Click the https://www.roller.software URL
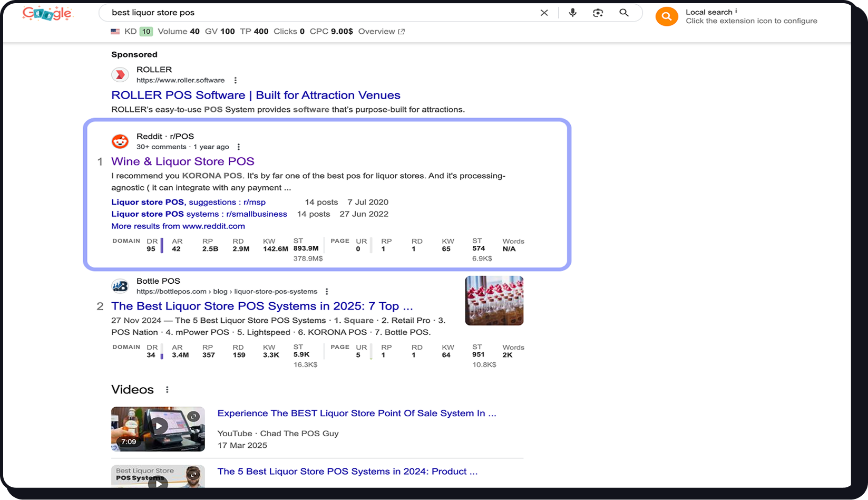Viewport: 868px width, 500px height. (181, 81)
